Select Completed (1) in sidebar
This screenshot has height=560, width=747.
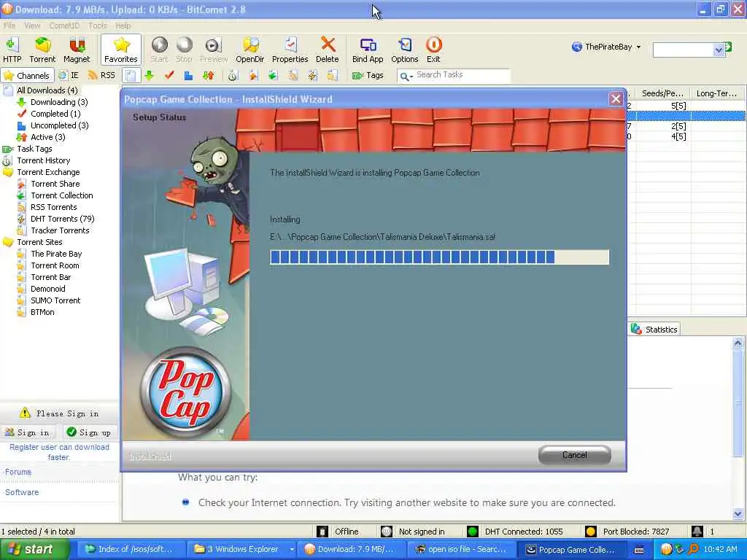[55, 113]
